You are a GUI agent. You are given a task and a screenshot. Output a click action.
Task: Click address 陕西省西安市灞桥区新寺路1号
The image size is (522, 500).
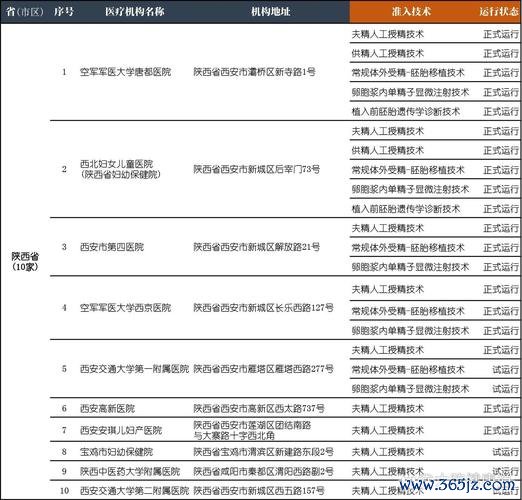tap(254, 72)
